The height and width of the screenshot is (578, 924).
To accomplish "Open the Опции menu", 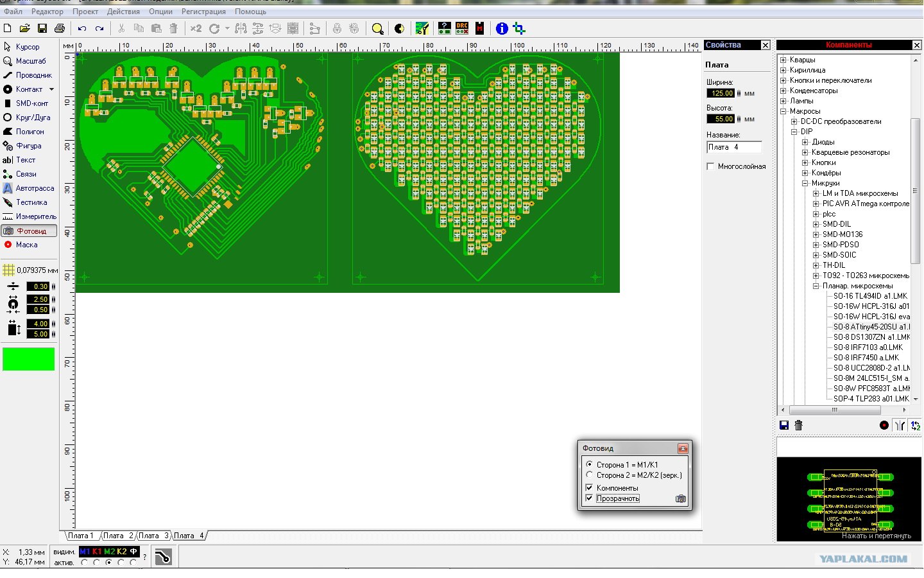I will pyautogui.click(x=160, y=12).
